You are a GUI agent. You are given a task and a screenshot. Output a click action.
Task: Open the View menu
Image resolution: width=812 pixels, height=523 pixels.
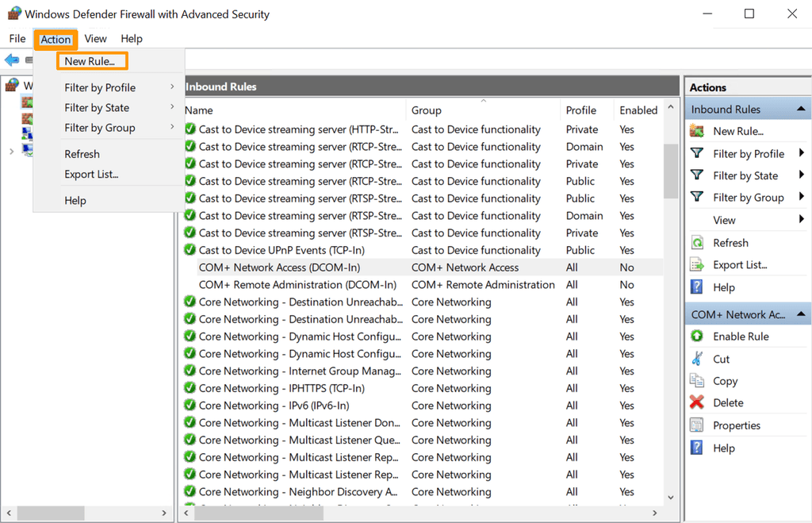(x=95, y=38)
